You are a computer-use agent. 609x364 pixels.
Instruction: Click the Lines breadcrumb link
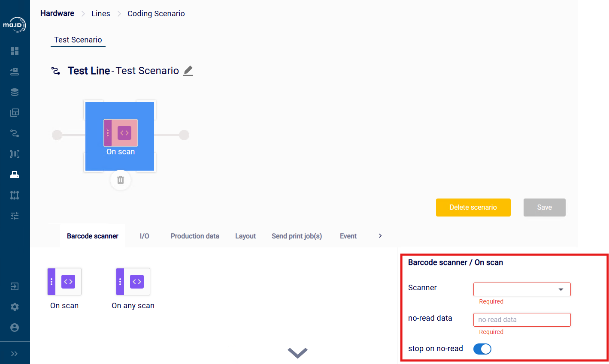tap(101, 14)
